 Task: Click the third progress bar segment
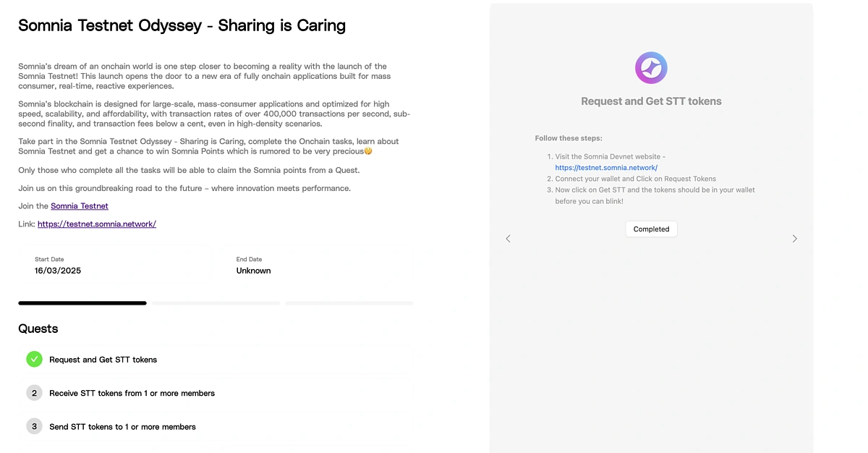[x=349, y=303]
